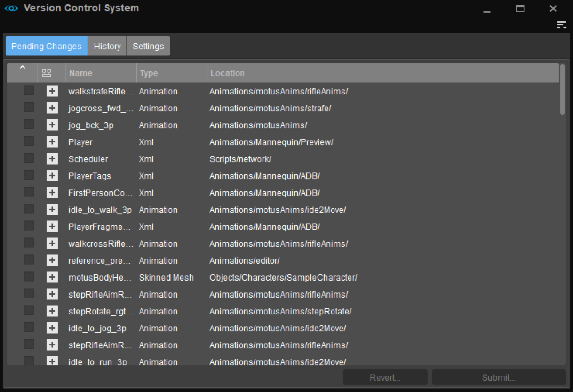Click the plus icon beside jog_bck_3p

click(52, 125)
